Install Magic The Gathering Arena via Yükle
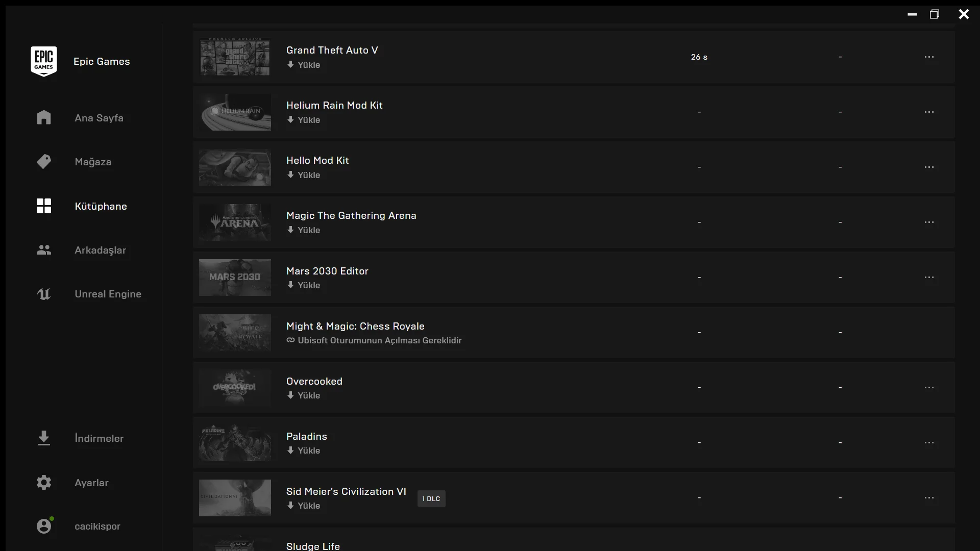 (304, 230)
